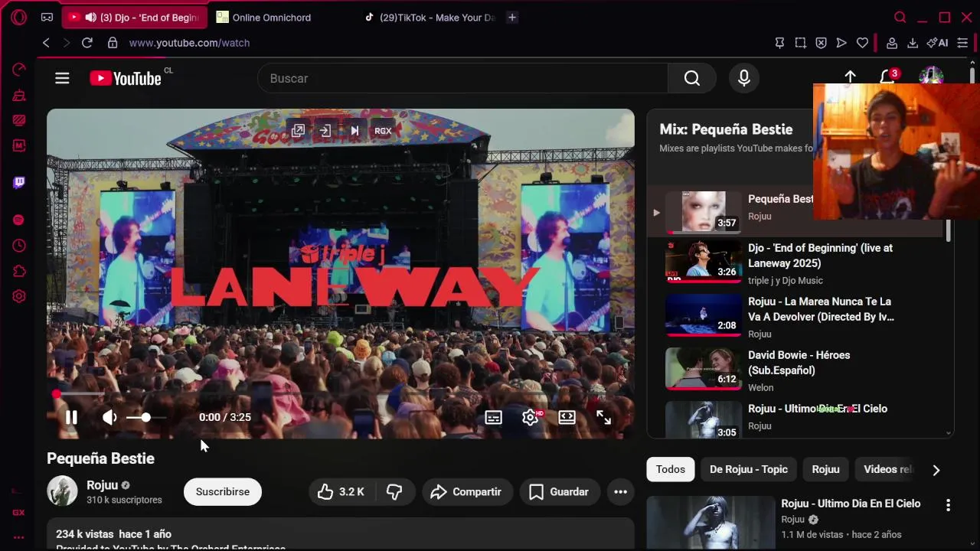Like the video with 3.2 K
Screen dimensions: 980x551
pyautogui.click(x=341, y=492)
